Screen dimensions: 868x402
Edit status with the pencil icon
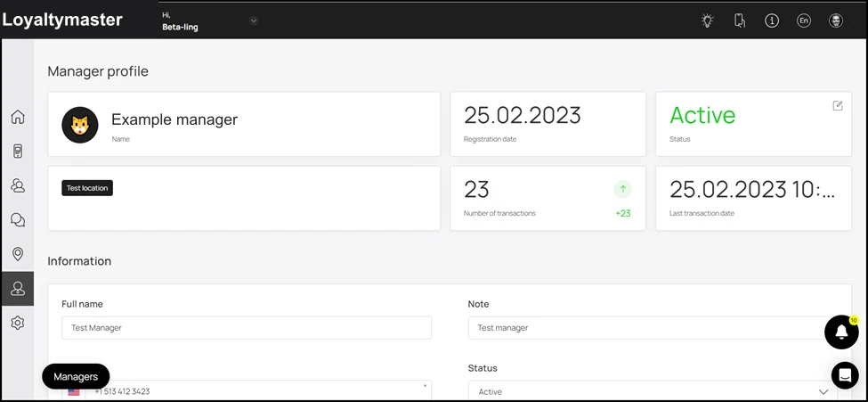pos(838,105)
